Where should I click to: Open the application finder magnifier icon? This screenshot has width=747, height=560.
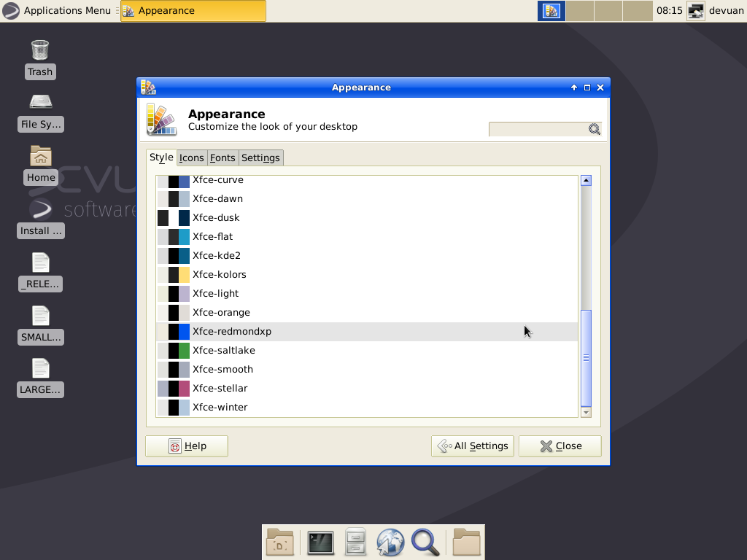point(426,542)
